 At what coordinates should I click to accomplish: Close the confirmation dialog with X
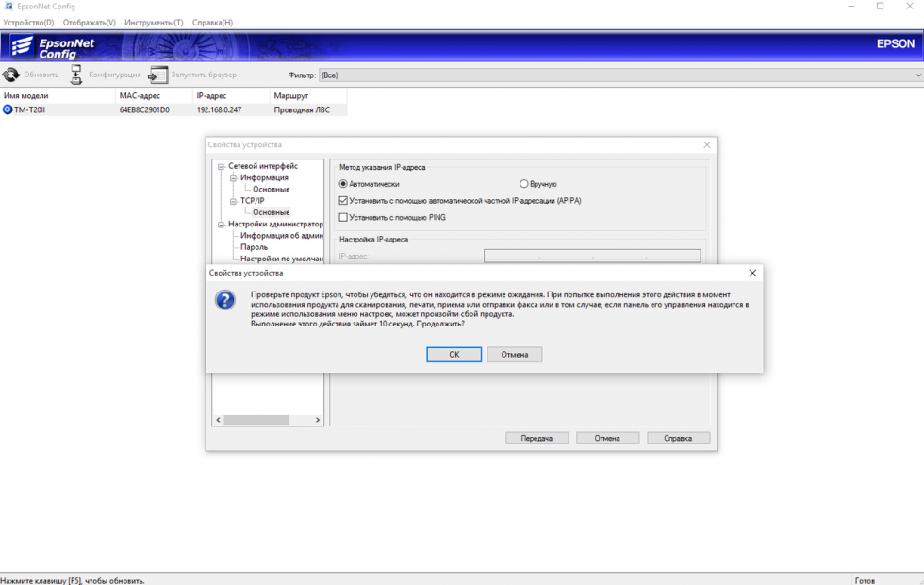[752, 273]
